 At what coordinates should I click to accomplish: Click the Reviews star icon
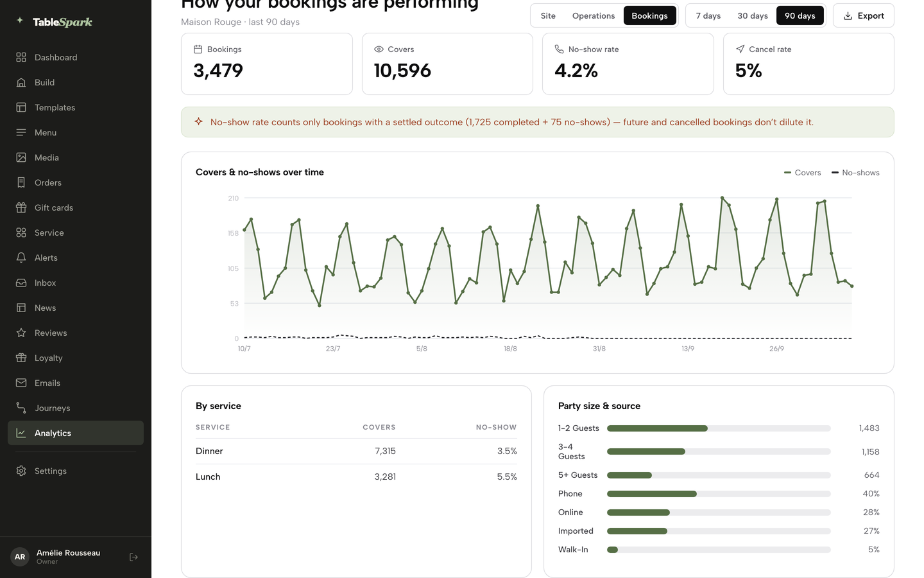tap(21, 333)
